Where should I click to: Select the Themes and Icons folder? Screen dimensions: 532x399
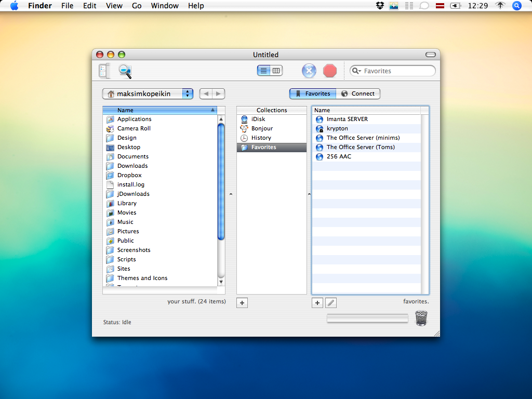click(x=142, y=278)
